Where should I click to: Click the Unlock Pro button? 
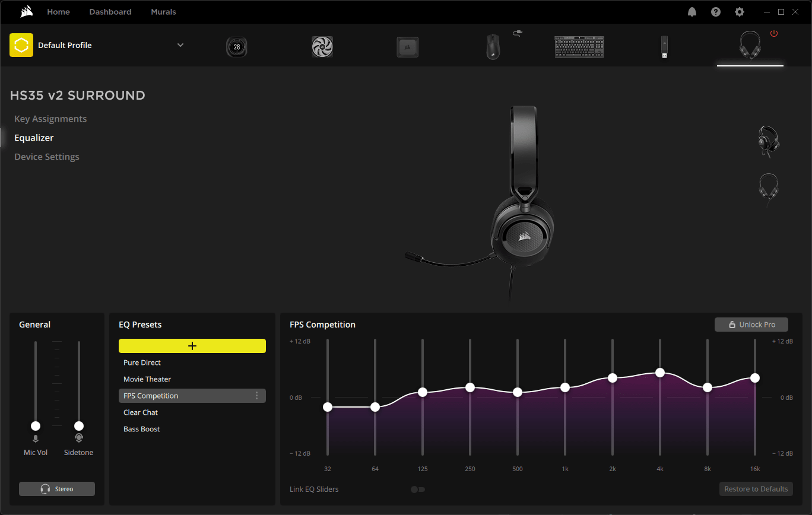[751, 325]
